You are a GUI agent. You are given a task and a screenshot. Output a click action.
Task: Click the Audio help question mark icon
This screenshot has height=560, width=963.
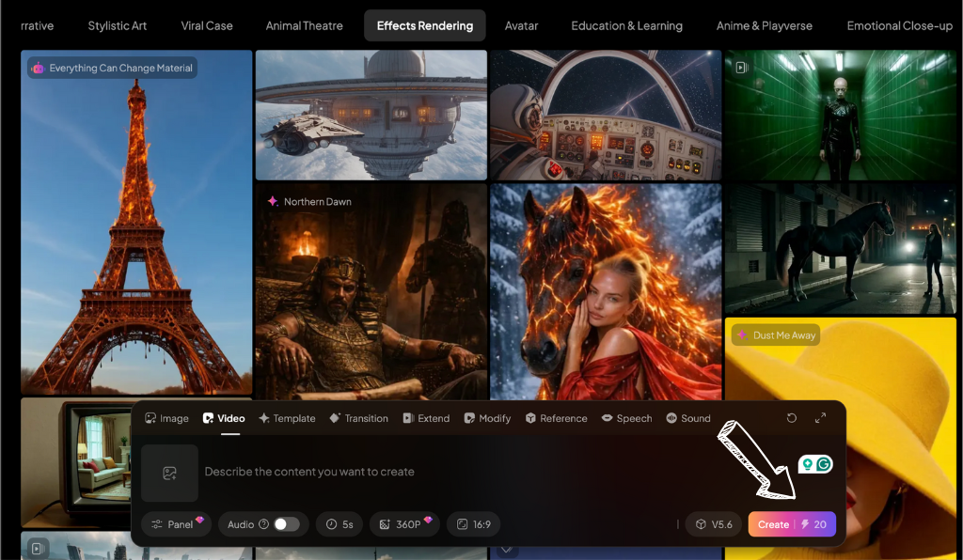pyautogui.click(x=263, y=524)
